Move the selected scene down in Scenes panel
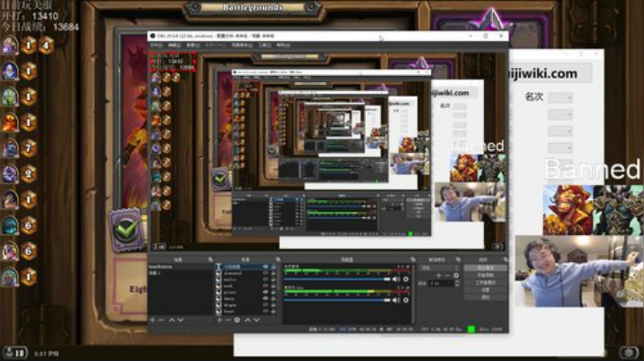Image resolution: width=644 pixels, height=361 pixels. point(181,320)
